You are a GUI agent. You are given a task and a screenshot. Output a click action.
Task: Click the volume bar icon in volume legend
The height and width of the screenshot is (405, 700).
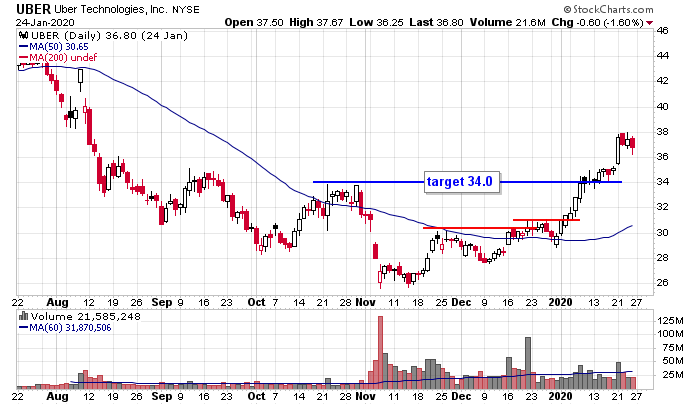pyautogui.click(x=23, y=317)
